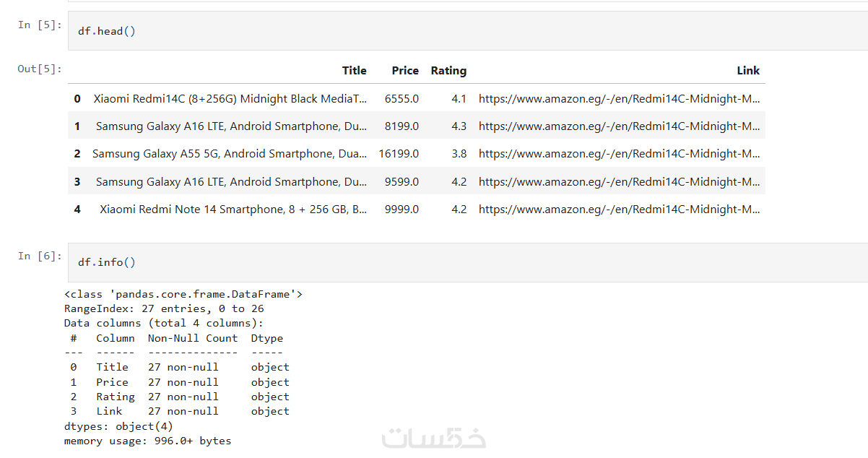The height and width of the screenshot is (458, 868).
Task: Select the In [5] cell prompt
Action: tap(40, 25)
